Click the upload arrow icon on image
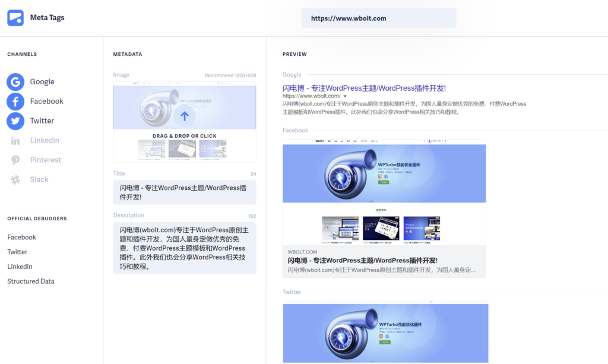 [x=185, y=116]
